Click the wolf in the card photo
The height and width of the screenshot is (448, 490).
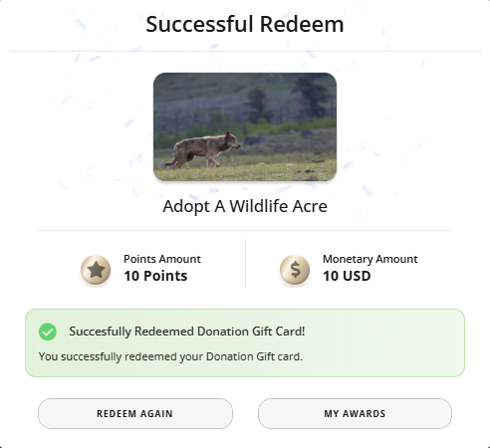coord(202,150)
